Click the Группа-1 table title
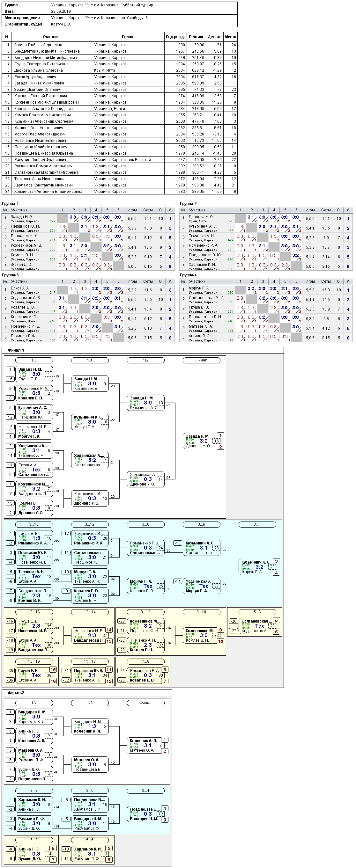This screenshot has height=868, width=356. [11, 203]
